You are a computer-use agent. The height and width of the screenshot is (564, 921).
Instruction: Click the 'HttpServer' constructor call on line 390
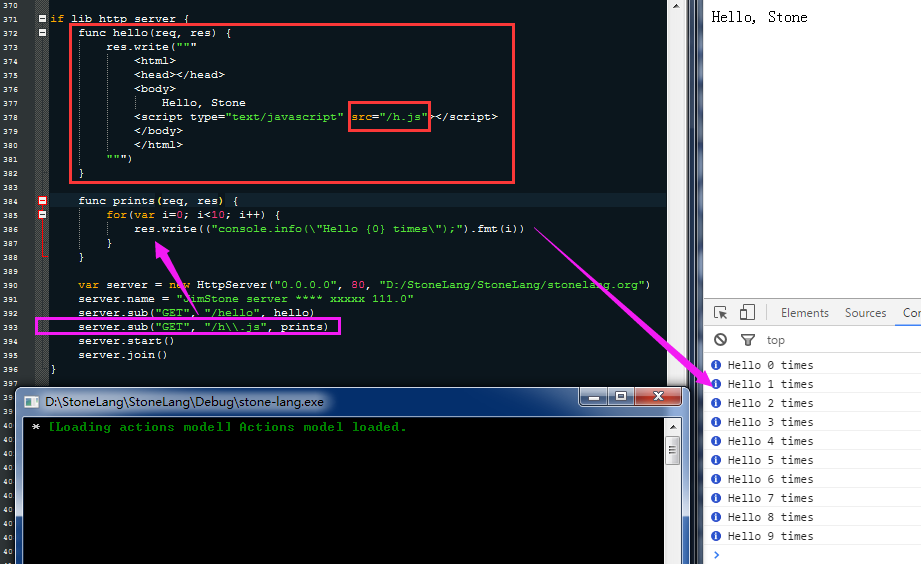[232, 285]
